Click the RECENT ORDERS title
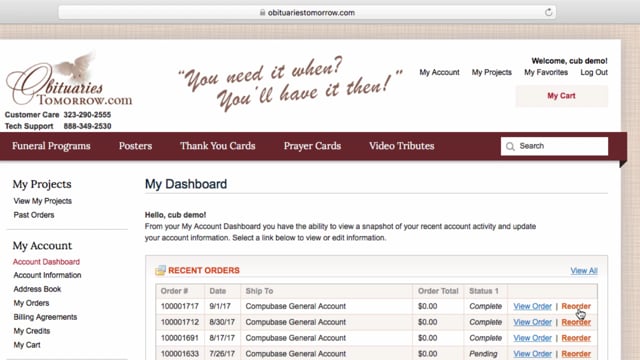The height and width of the screenshot is (360, 640). [204, 270]
